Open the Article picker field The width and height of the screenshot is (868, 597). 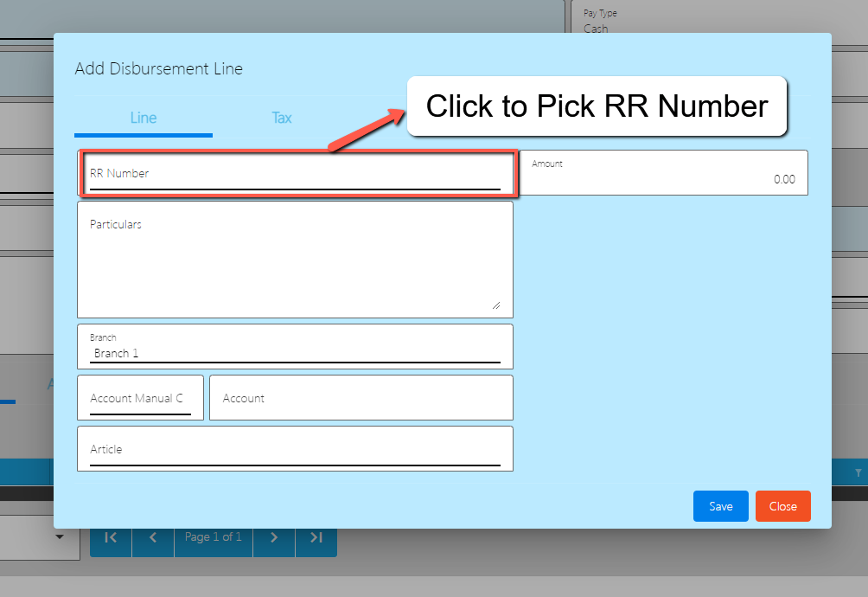pyautogui.click(x=295, y=449)
